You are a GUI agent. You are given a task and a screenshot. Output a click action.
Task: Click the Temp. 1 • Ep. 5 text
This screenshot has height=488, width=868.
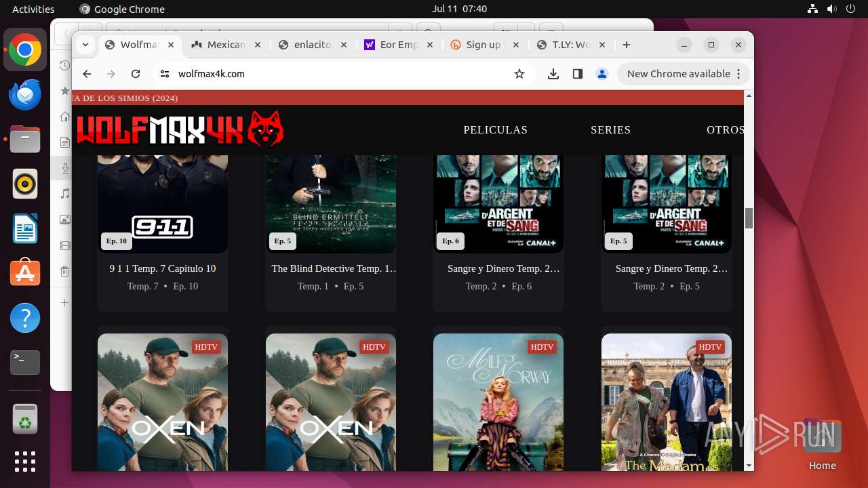coord(331,286)
